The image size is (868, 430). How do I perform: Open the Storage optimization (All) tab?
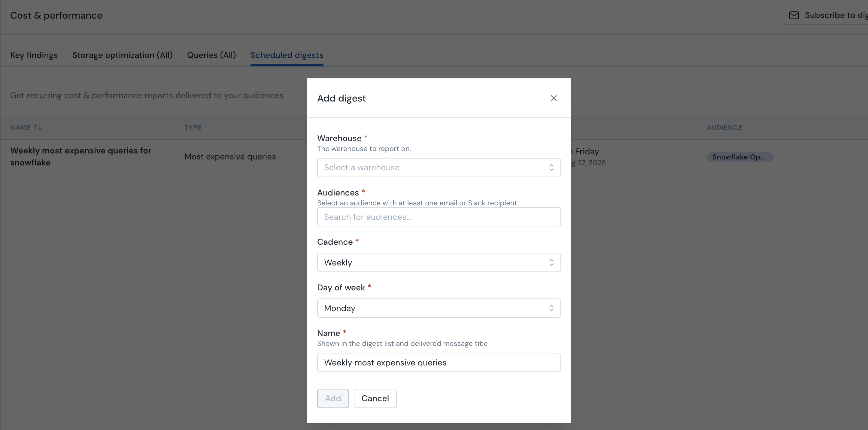[x=122, y=55]
